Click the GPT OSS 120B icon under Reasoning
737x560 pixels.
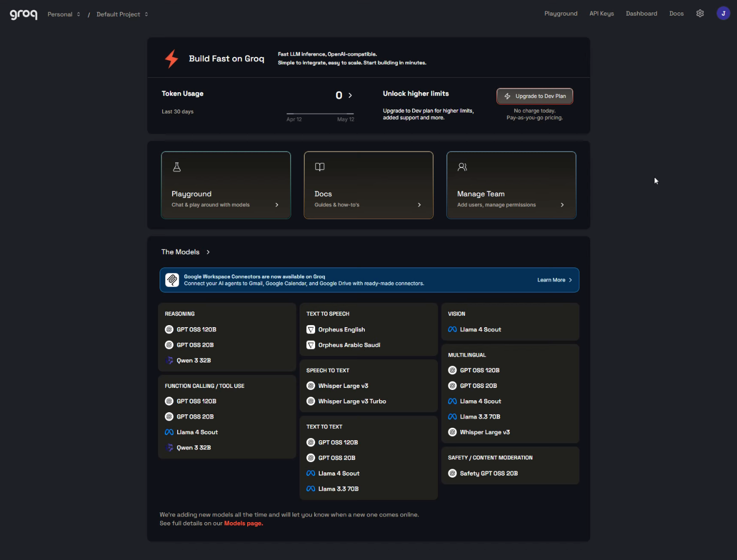coord(169,329)
